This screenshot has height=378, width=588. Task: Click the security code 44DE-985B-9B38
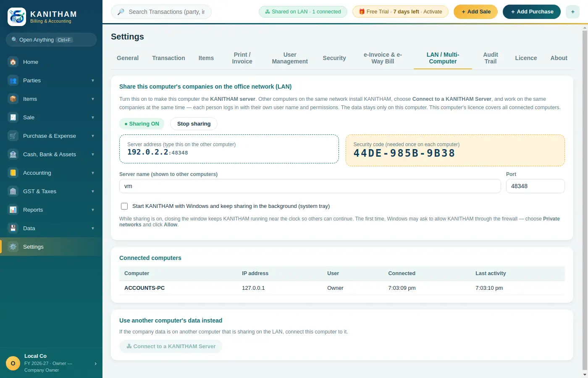click(404, 153)
